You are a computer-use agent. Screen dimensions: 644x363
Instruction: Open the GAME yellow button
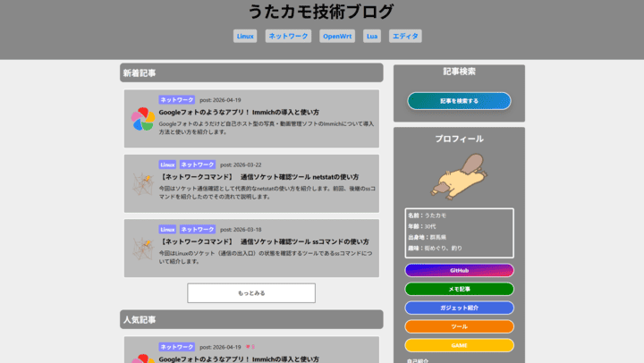[x=459, y=345]
